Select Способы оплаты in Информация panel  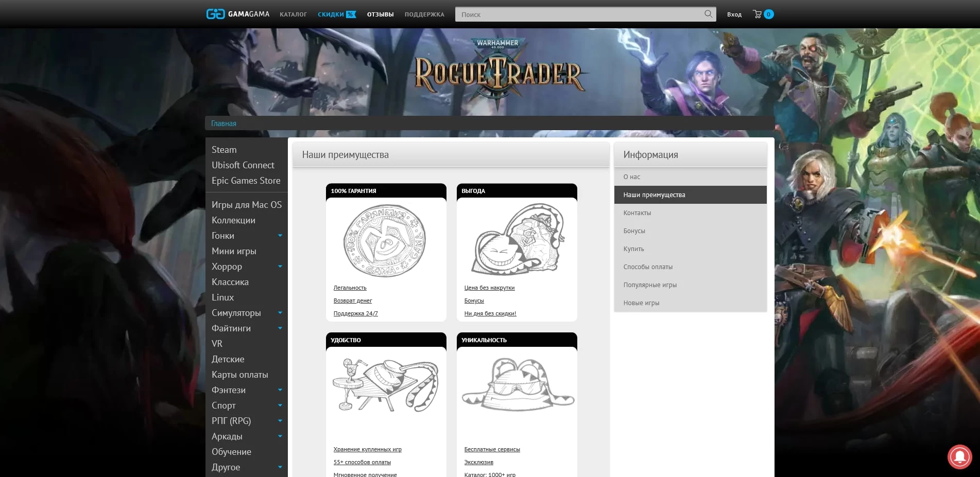tap(648, 267)
